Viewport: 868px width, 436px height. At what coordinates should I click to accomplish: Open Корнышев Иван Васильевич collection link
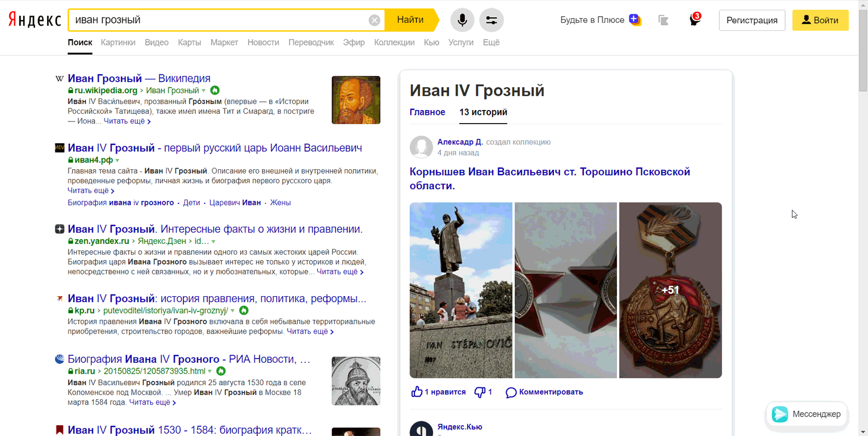click(550, 178)
